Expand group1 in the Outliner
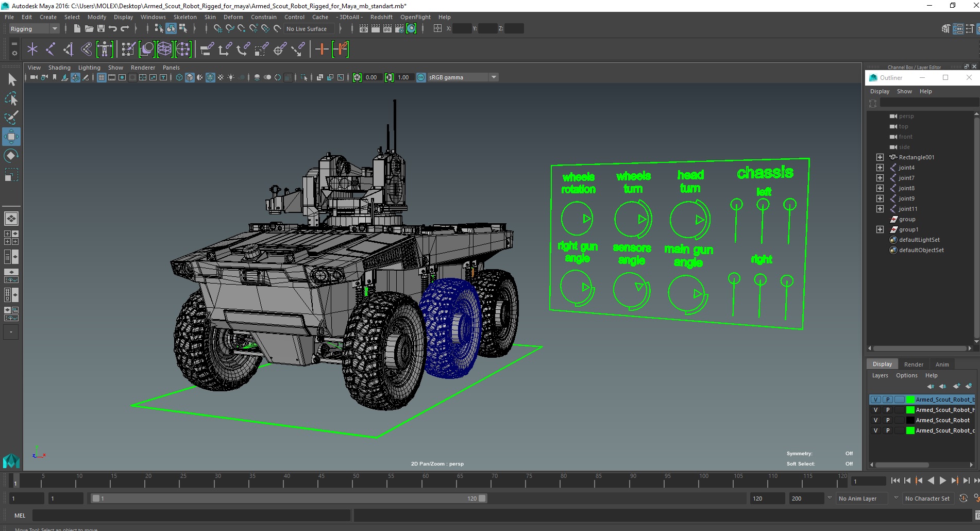Screen dimensions: 980x531 click(880, 229)
